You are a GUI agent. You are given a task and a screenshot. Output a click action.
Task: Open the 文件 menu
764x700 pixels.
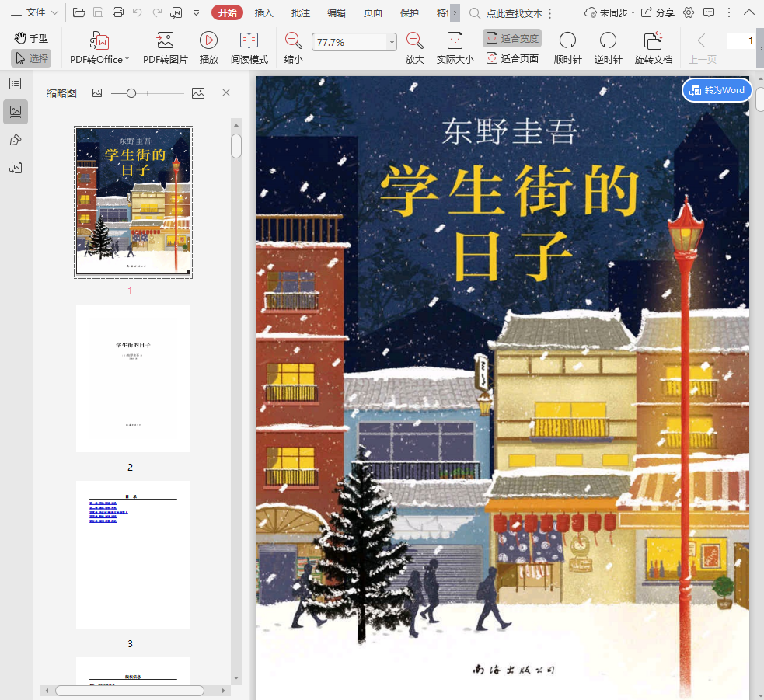[34, 12]
